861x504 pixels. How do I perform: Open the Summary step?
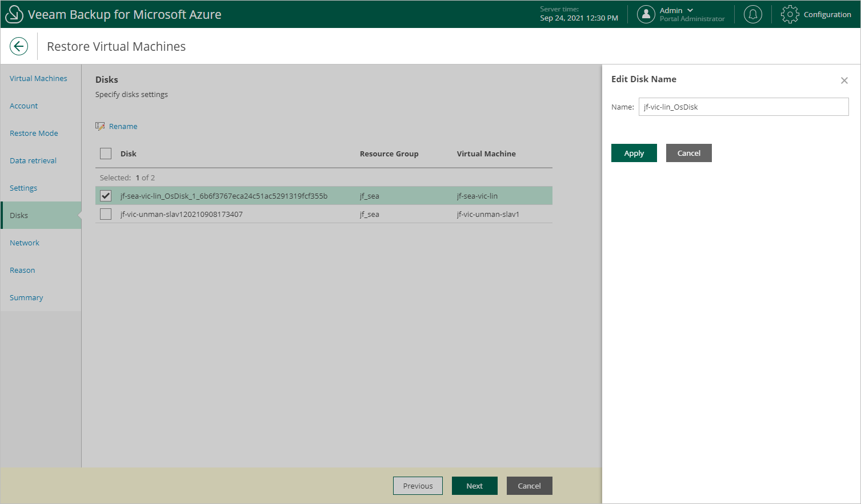pos(26,297)
